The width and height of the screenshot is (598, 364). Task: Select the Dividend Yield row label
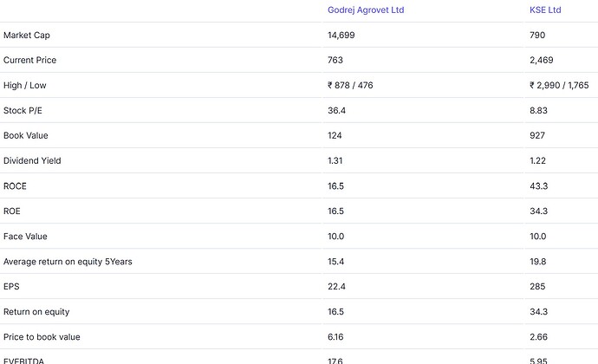click(32, 160)
